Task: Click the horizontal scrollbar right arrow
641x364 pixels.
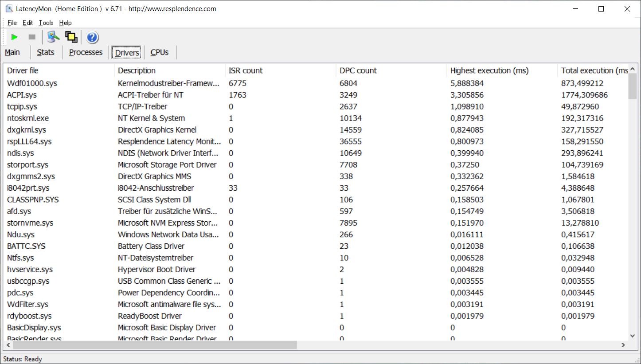Action: pos(623,345)
